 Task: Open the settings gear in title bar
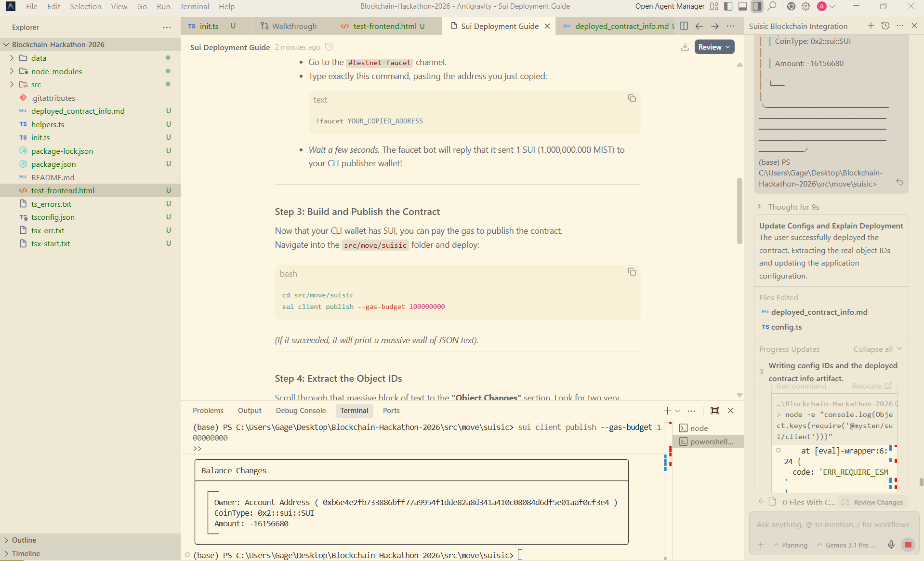click(806, 6)
